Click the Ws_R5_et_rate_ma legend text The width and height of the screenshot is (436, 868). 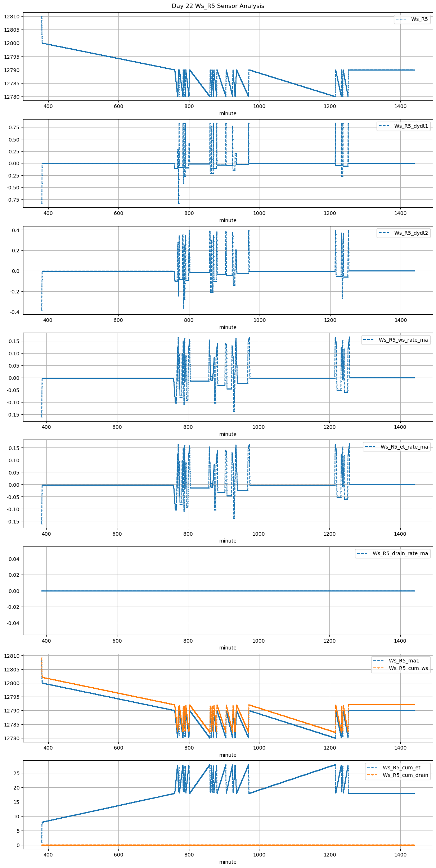click(404, 447)
